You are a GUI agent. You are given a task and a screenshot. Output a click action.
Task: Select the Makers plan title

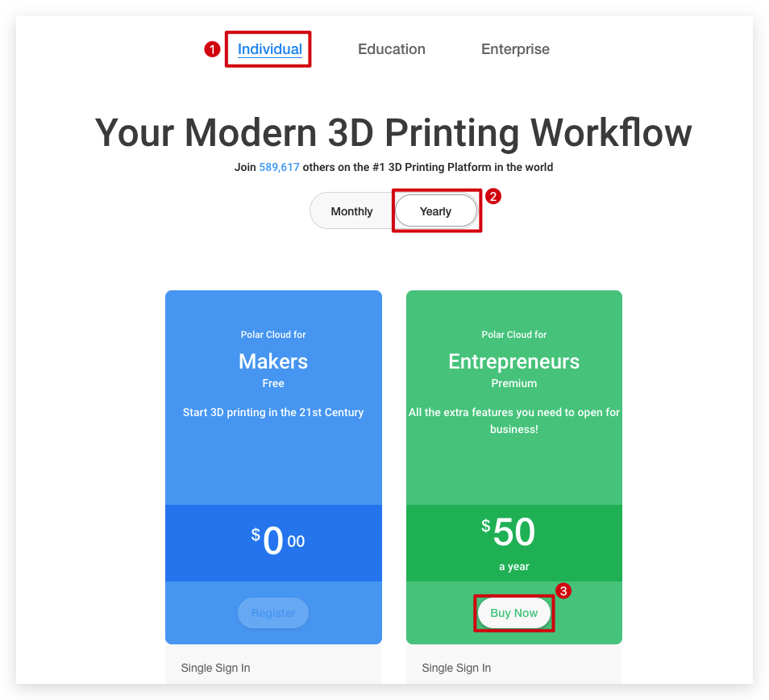(273, 361)
